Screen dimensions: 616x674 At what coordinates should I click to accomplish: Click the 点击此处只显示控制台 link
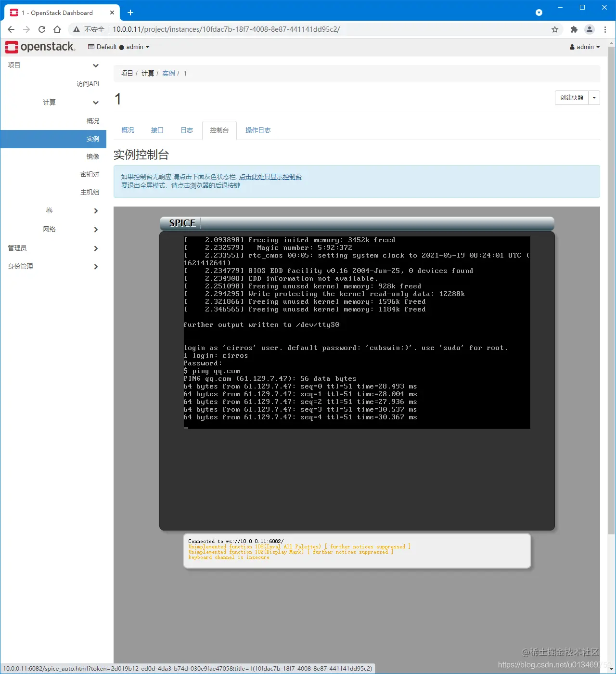point(270,177)
